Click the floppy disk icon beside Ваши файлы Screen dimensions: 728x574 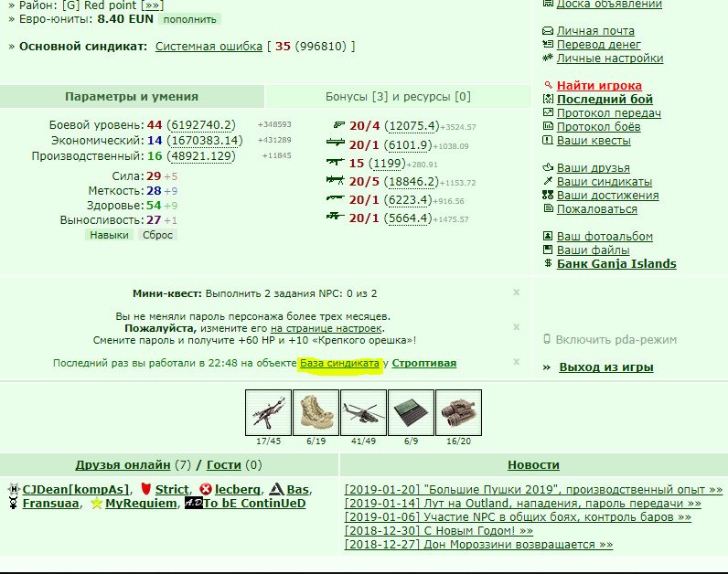point(548,250)
